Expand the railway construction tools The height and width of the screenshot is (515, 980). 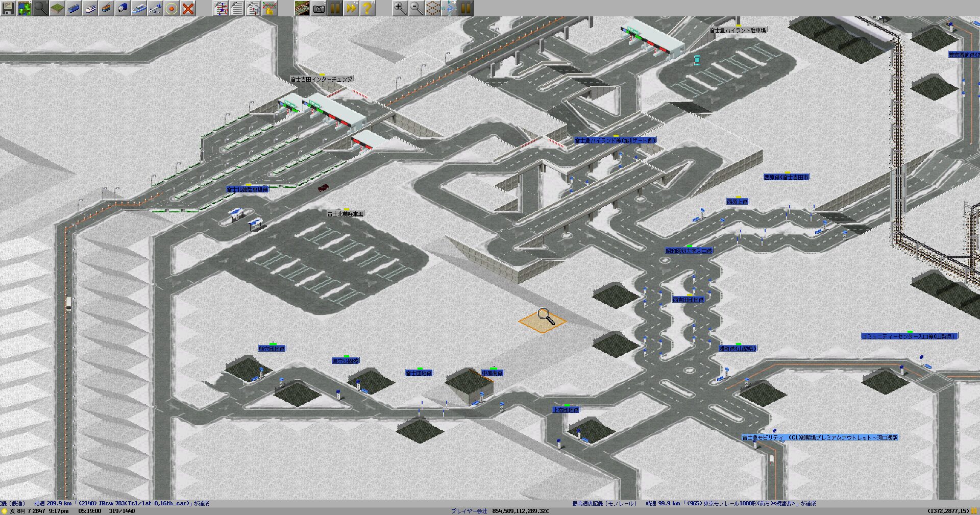[73, 8]
